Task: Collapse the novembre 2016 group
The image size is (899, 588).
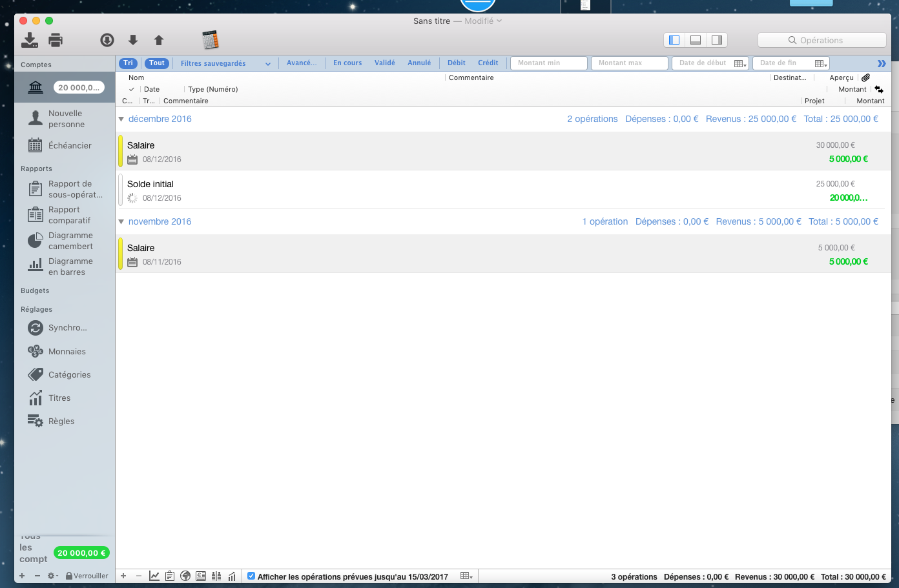Action: point(121,221)
